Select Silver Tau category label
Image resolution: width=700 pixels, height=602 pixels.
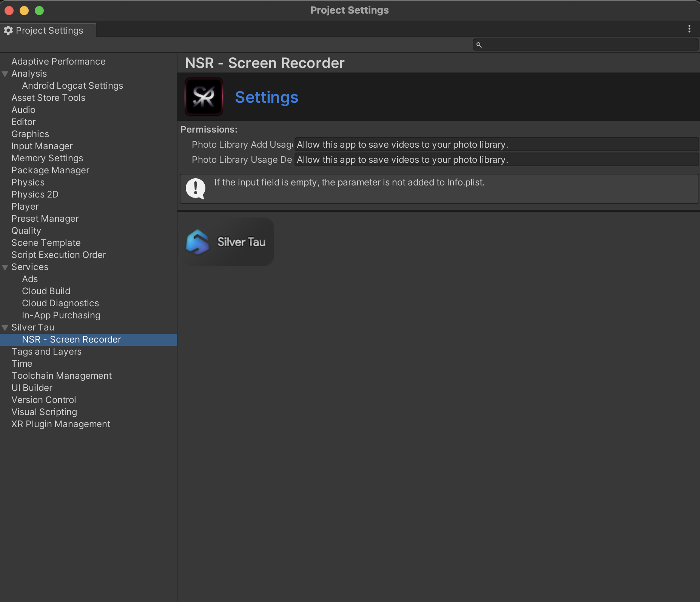(x=33, y=327)
